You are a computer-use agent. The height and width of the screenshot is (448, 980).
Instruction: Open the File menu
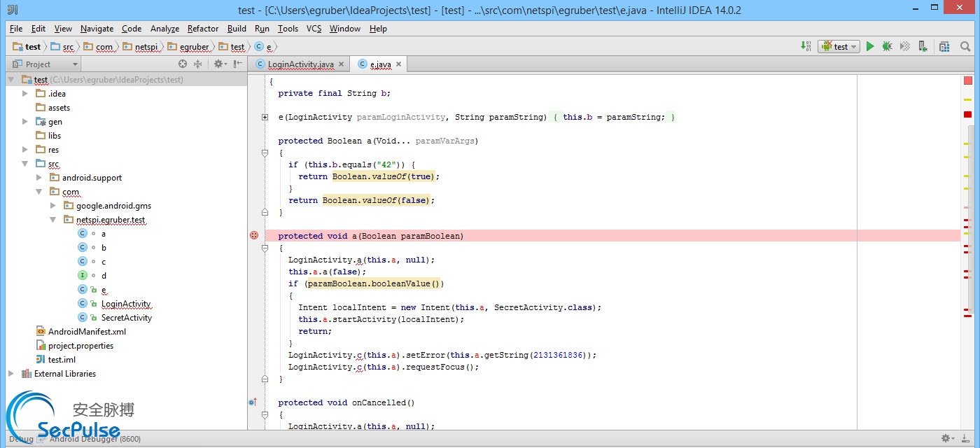click(16, 29)
